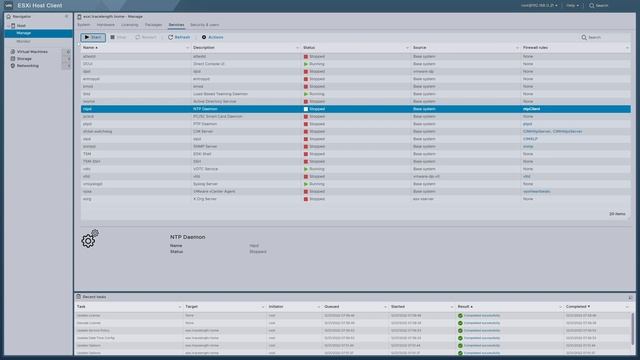The height and width of the screenshot is (360, 640).
Task: Open Storage in Navigator
Action: pos(24,59)
